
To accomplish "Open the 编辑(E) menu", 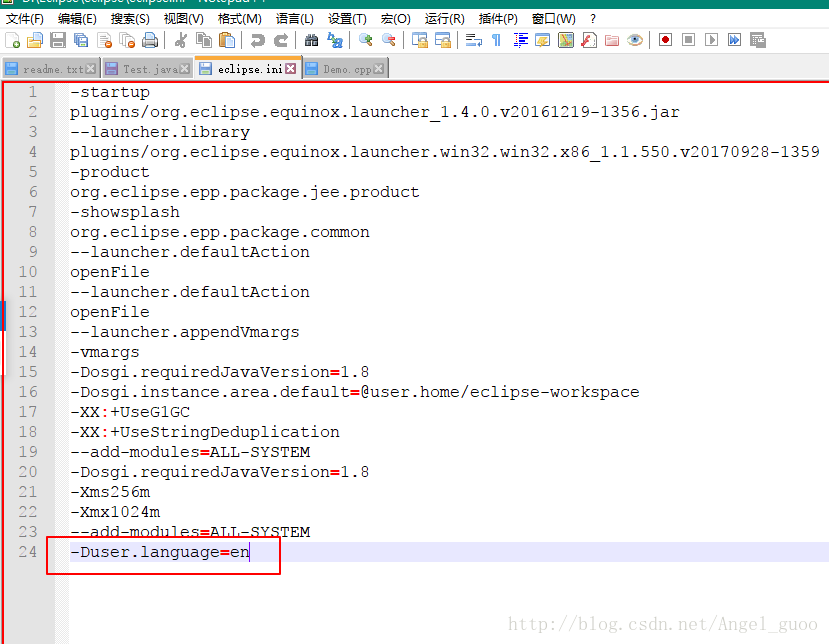I will [x=77, y=19].
